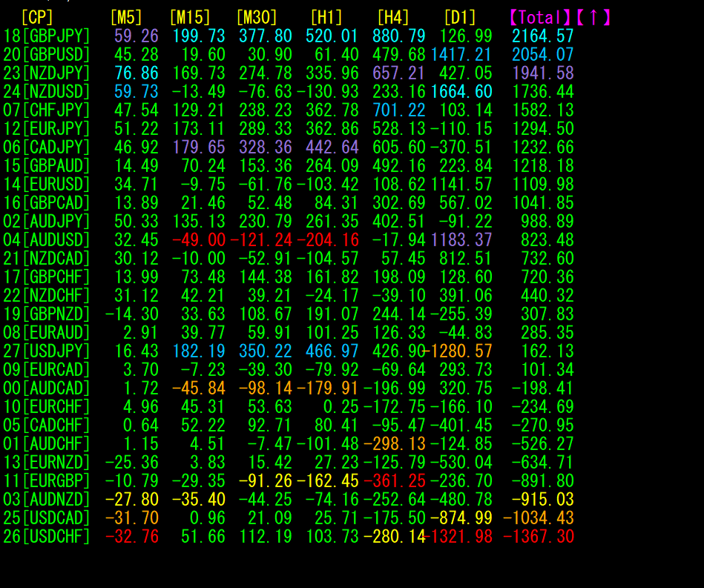Click EURCHF H1 value 0.25
The width and height of the screenshot is (704, 588).
(x=341, y=406)
